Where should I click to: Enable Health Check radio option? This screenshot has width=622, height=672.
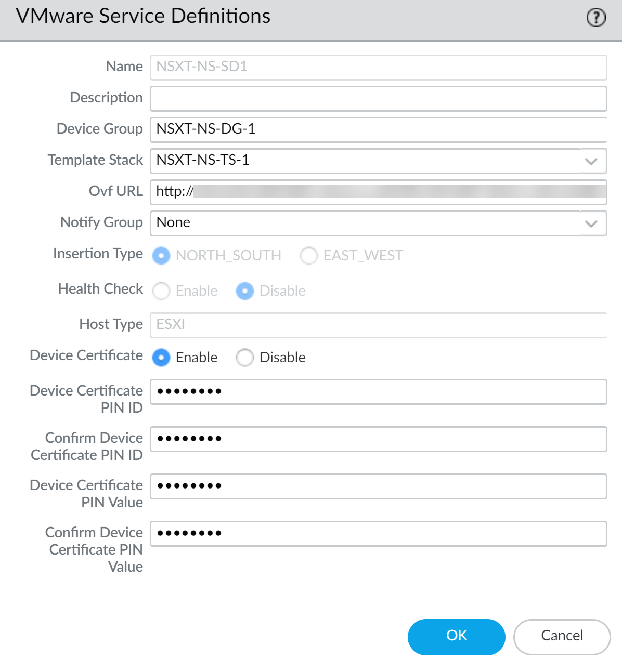point(161,291)
